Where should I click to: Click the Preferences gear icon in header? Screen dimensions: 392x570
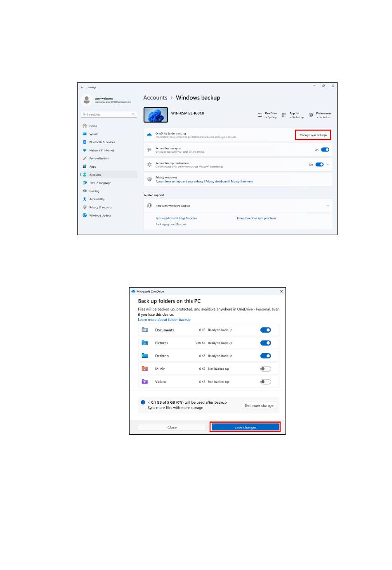[x=311, y=115]
